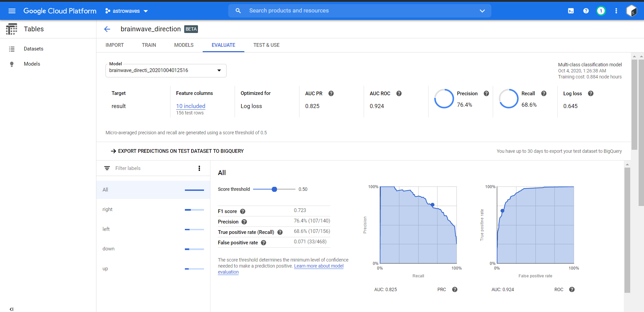Click the Google Cloud Platform logo
Image resolution: width=644 pixels, height=312 pixels.
click(x=60, y=11)
